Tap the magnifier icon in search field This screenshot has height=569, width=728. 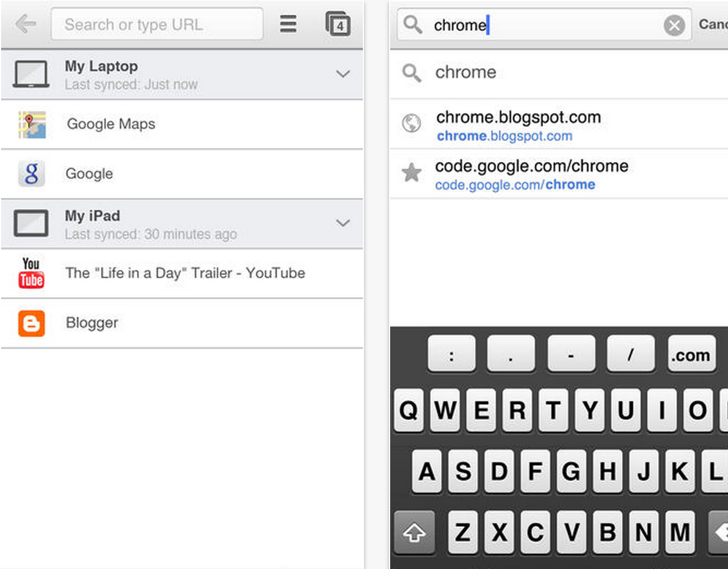(412, 25)
